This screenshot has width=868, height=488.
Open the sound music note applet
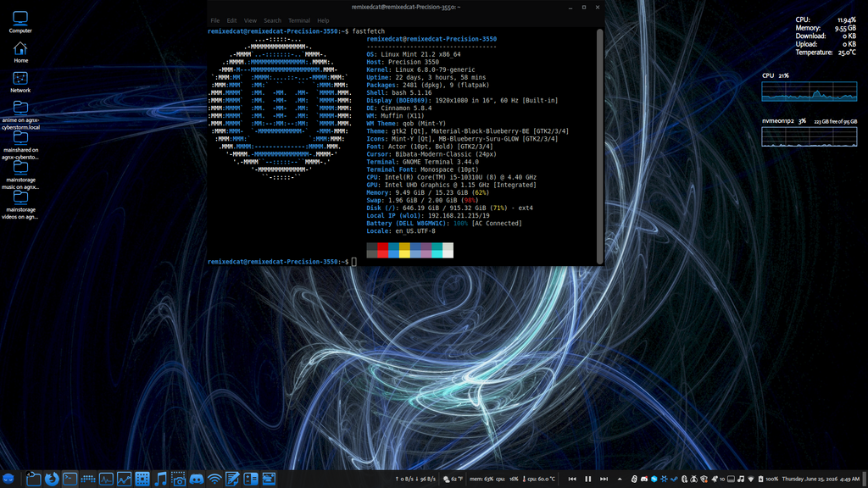741,479
